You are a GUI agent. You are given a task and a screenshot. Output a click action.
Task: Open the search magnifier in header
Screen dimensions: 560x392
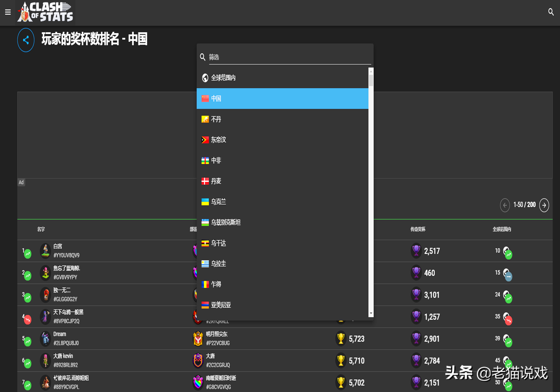tap(551, 12)
